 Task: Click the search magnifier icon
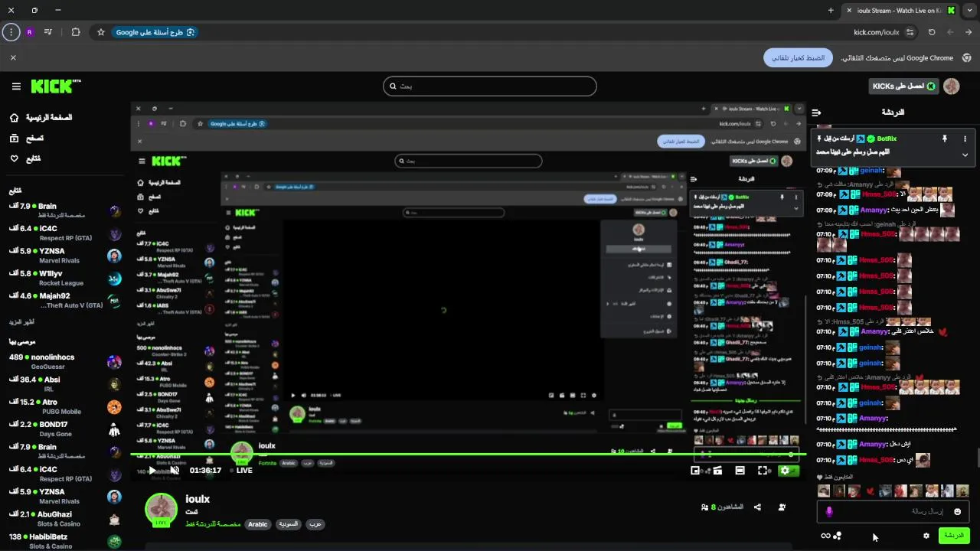pyautogui.click(x=393, y=86)
